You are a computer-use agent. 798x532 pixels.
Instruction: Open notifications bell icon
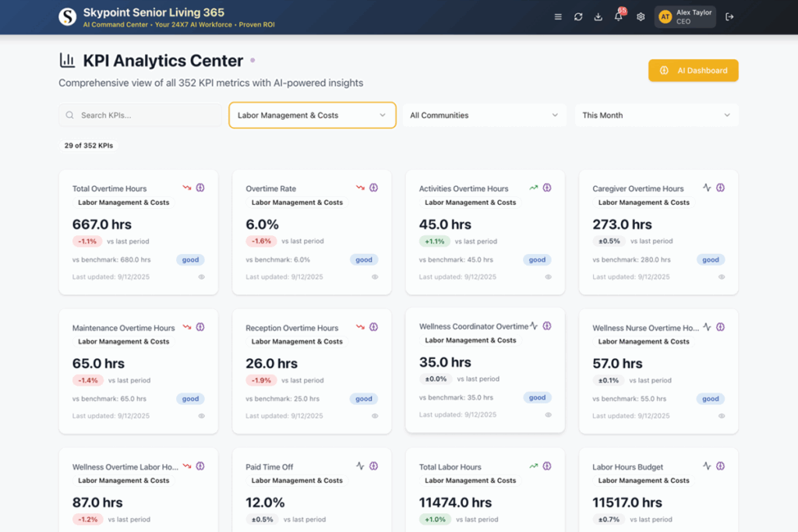coord(618,17)
